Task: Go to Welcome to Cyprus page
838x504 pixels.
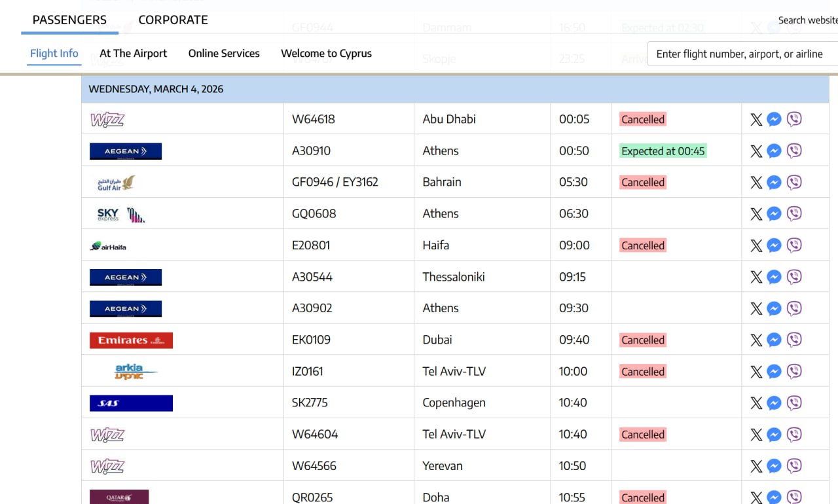Action: click(x=326, y=54)
